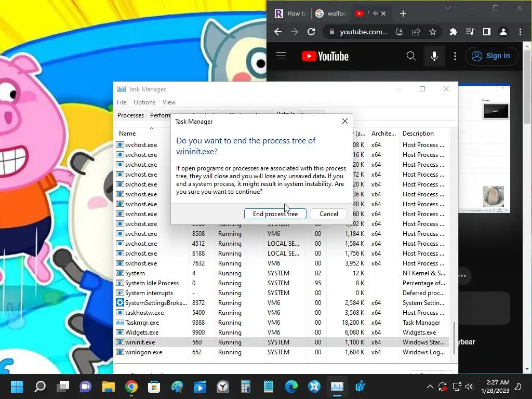Click the 18,200 K memory value
The height and width of the screenshot is (399, 532).
[x=353, y=323]
